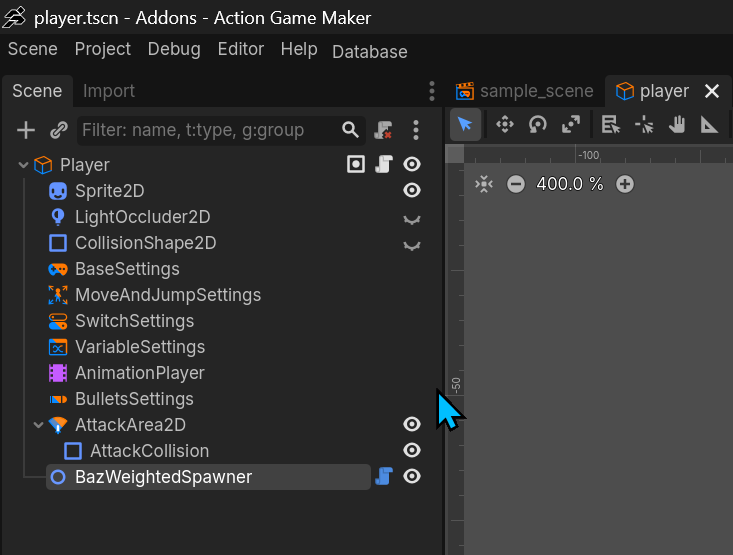
Task: Open the Help menu
Action: 299,49
